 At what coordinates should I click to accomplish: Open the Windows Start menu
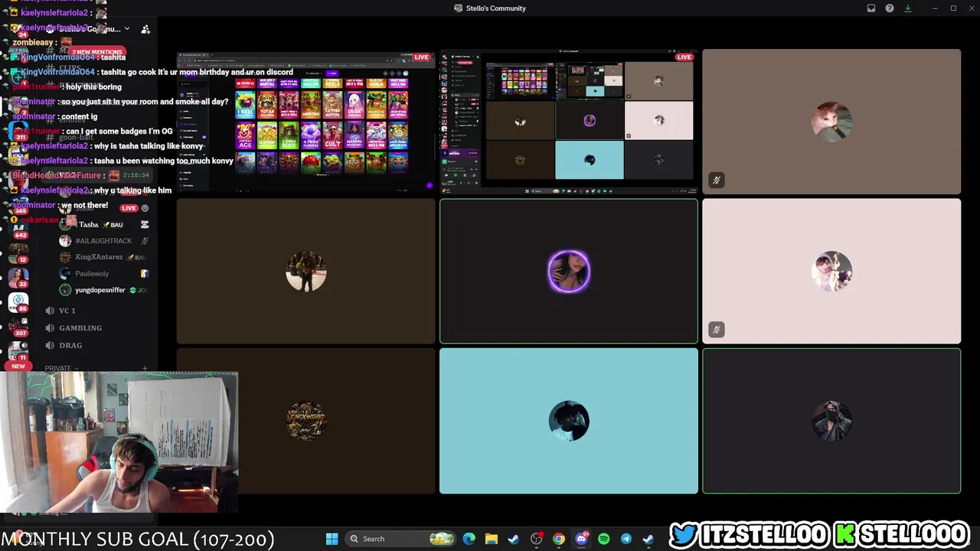[332, 539]
